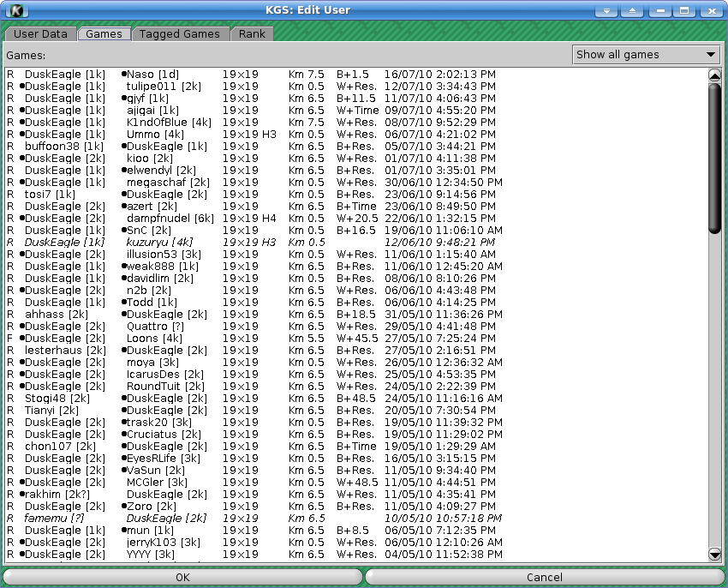Maximize the Edit User window
The image size is (728, 588).
(685, 10)
